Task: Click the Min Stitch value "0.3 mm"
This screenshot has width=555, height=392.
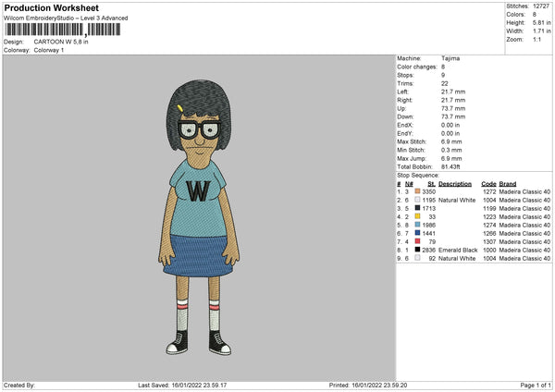Action: (x=451, y=150)
